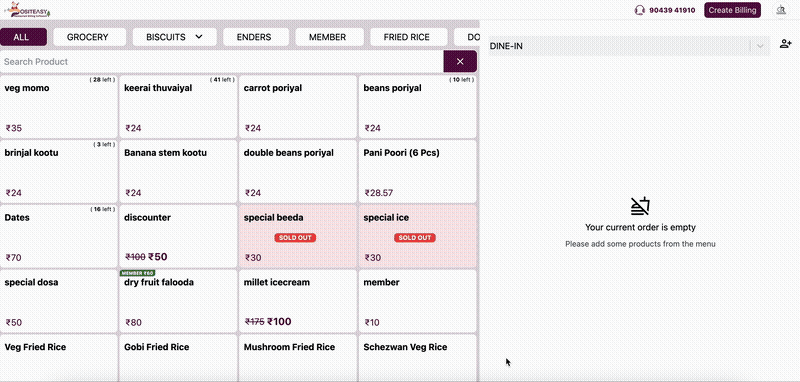Expand the BISCUITS category chevron

click(x=199, y=37)
